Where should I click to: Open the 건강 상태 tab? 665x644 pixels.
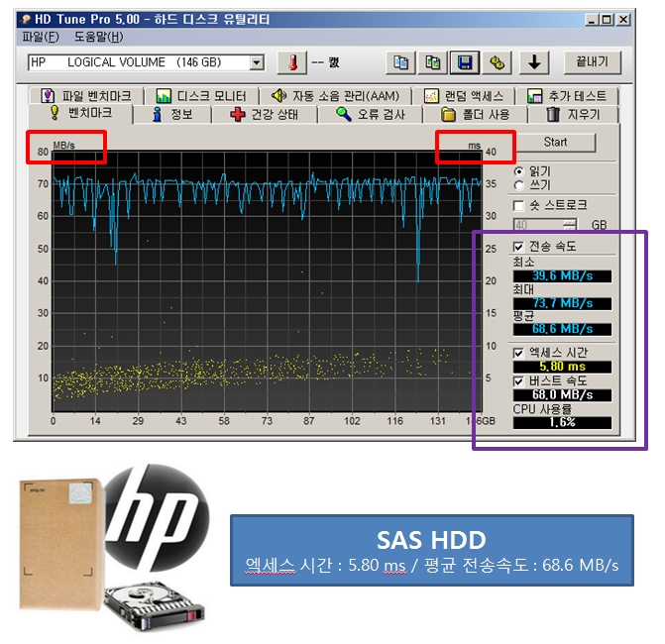[x=265, y=115]
